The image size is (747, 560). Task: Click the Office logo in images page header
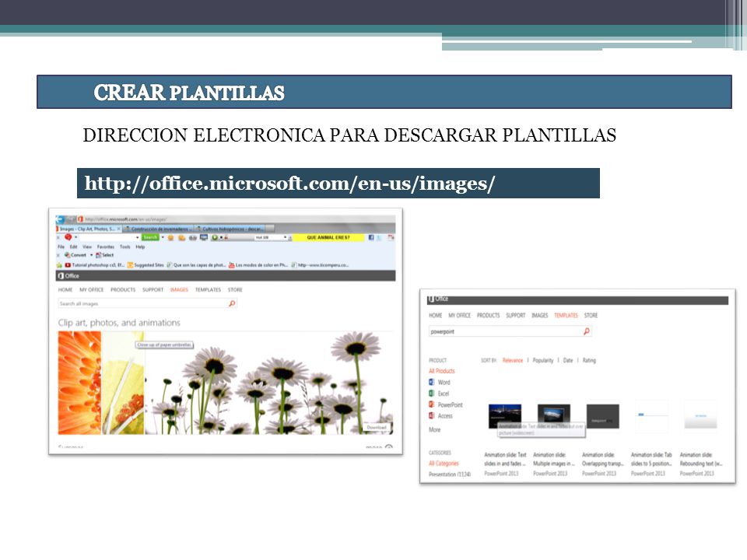point(68,275)
